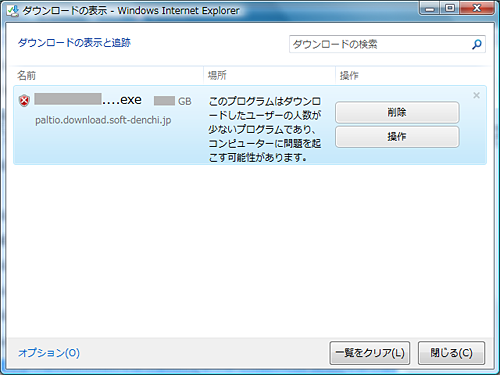Click the 一覧をクリア(L) button
Image resolution: width=500 pixels, height=375 pixels.
point(370,353)
